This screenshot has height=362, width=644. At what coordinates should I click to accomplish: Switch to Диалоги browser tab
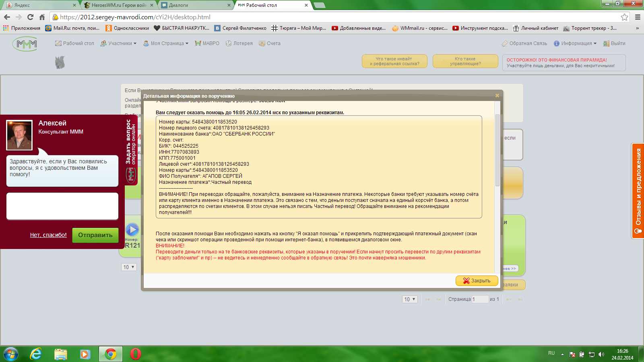point(195,5)
